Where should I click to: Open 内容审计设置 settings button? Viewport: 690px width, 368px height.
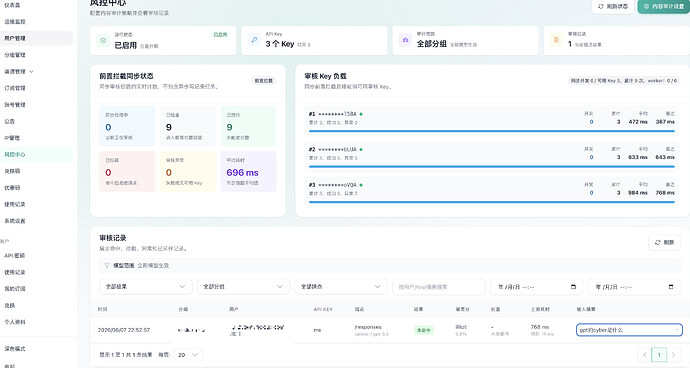coord(664,7)
